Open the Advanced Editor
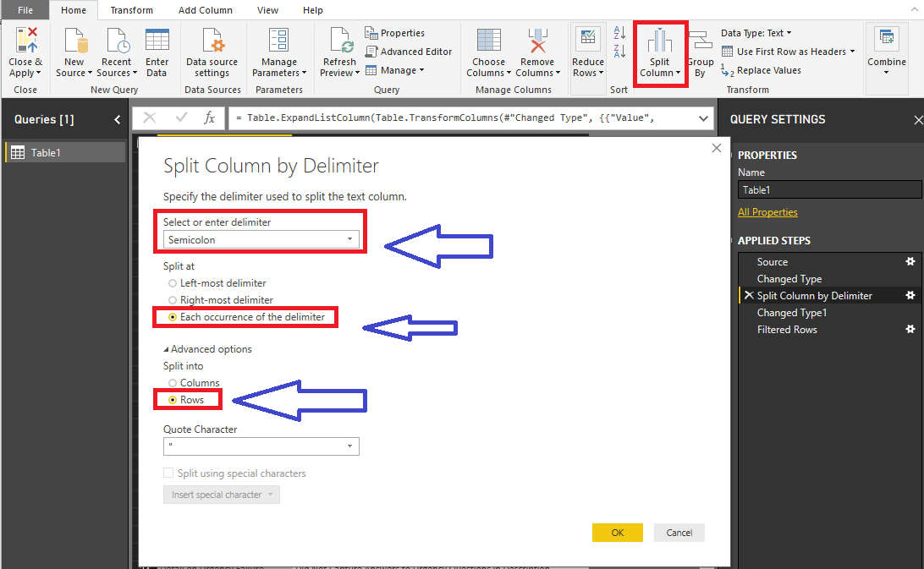Viewport: 924px width, 569px height. (409, 52)
